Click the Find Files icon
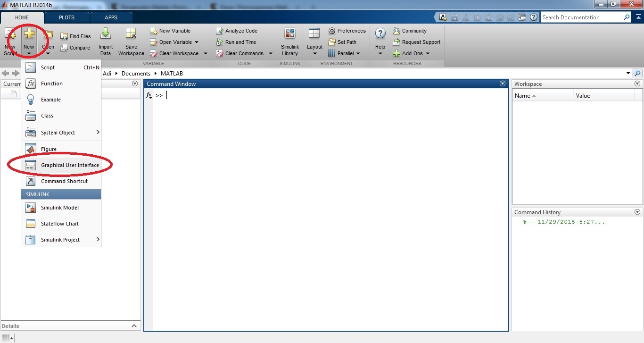This screenshot has height=343, width=644. 64,36
